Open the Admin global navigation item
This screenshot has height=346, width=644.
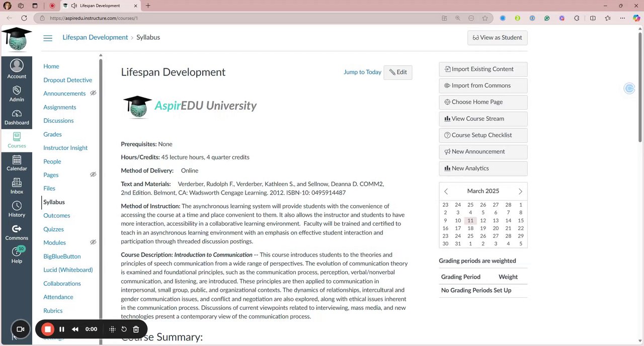pyautogui.click(x=17, y=94)
